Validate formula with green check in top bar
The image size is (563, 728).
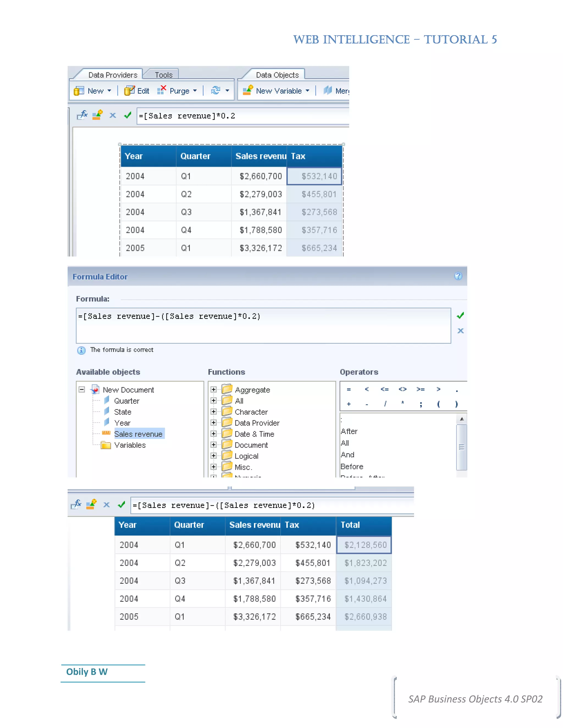[127, 115]
